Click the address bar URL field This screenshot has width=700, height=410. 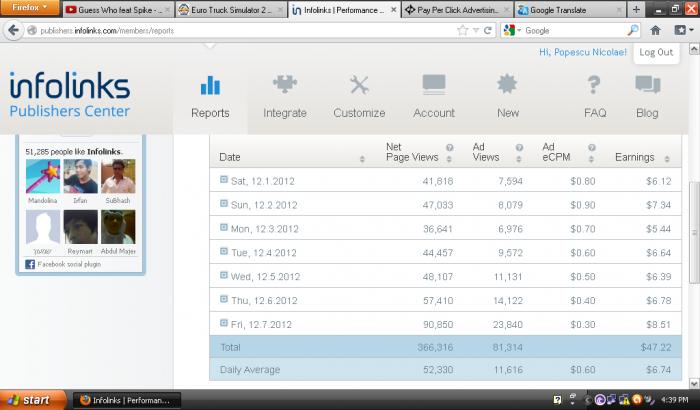coord(246,30)
